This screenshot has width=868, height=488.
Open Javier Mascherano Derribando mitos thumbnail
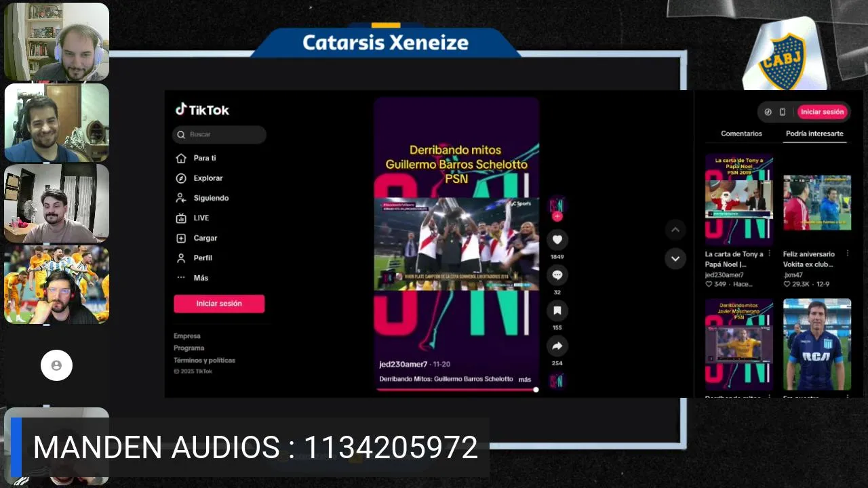(739, 344)
